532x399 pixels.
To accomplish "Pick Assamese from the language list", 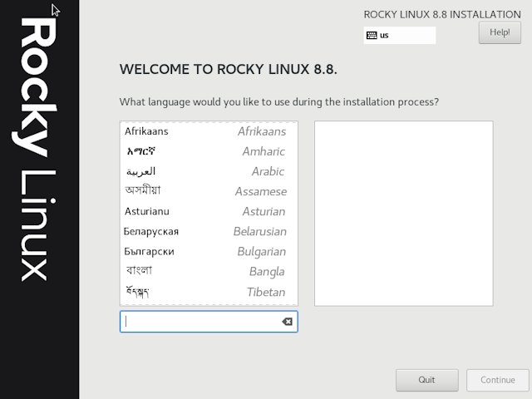I will [x=204, y=191].
